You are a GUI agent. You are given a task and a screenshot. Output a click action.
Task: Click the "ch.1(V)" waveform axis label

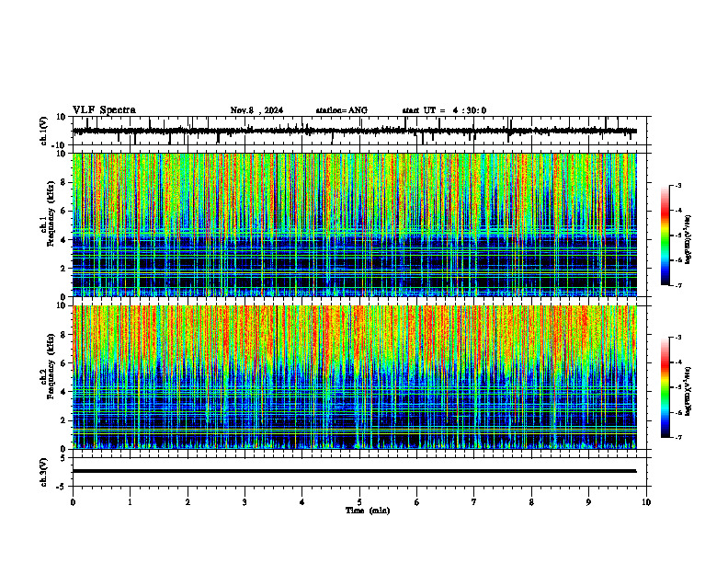pos(43,131)
